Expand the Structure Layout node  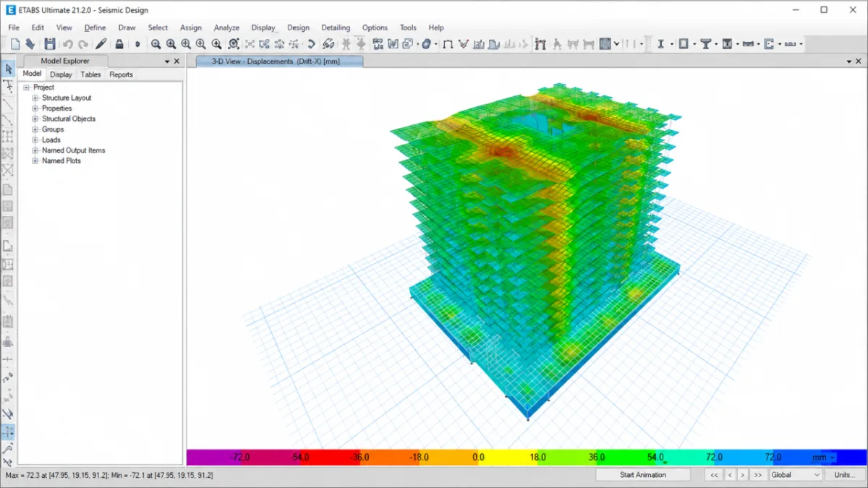click(x=35, y=98)
